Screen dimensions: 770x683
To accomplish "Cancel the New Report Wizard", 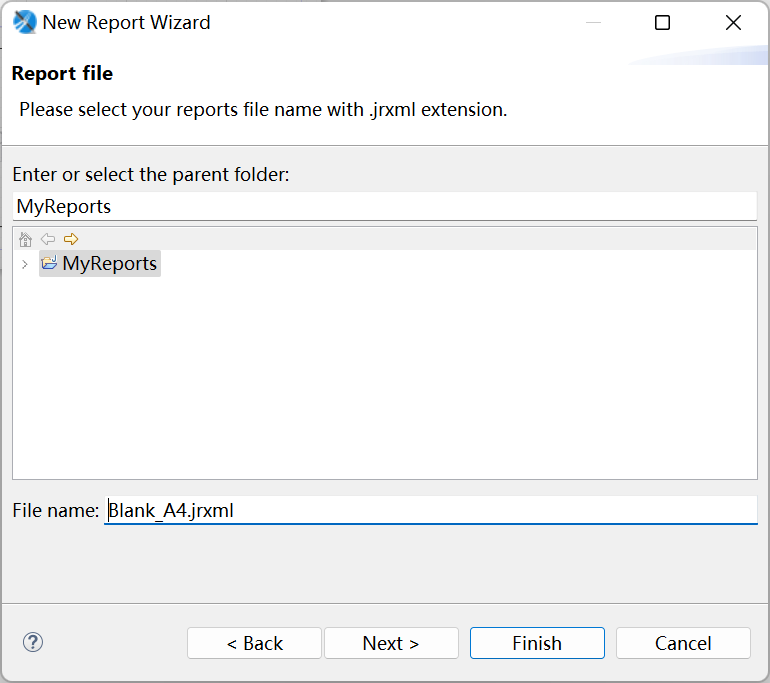I will click(x=683, y=643).
